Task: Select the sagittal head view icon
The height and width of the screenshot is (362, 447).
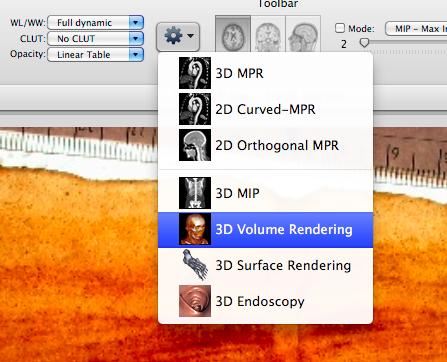Action: tap(303, 34)
